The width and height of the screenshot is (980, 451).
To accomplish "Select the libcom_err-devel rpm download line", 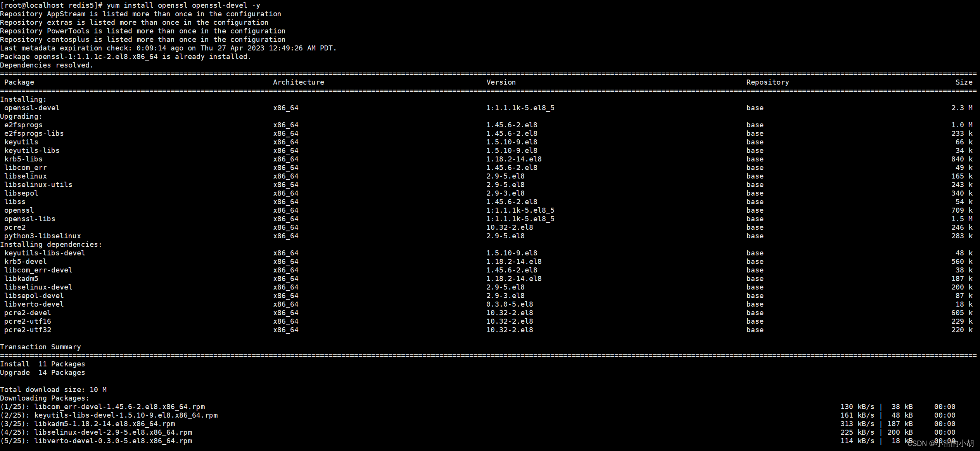I will pyautogui.click(x=103, y=406).
